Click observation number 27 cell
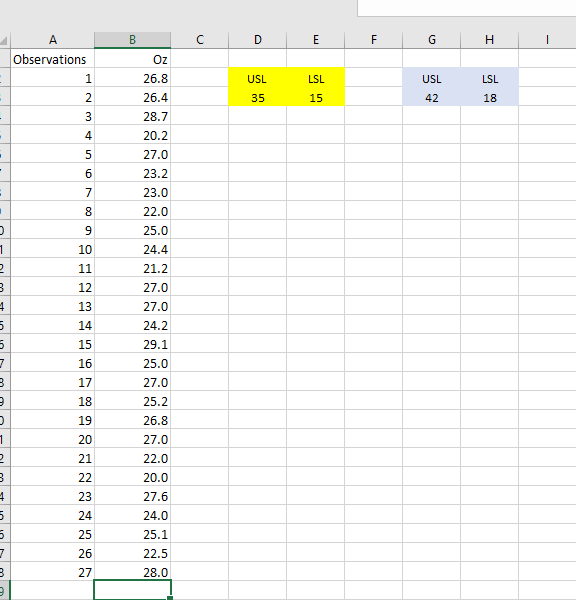The width and height of the screenshot is (576, 600). point(52,572)
